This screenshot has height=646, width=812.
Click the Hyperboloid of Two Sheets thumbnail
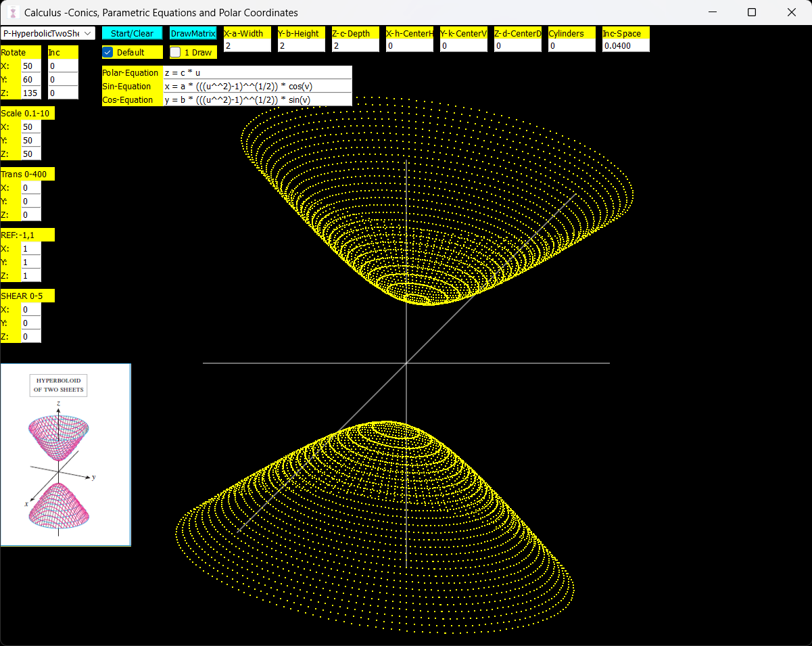tap(66, 455)
